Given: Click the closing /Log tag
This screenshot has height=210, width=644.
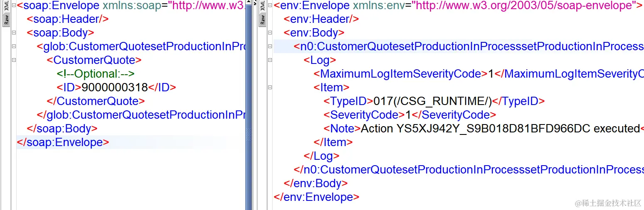Looking at the screenshot, I should tap(322, 156).
